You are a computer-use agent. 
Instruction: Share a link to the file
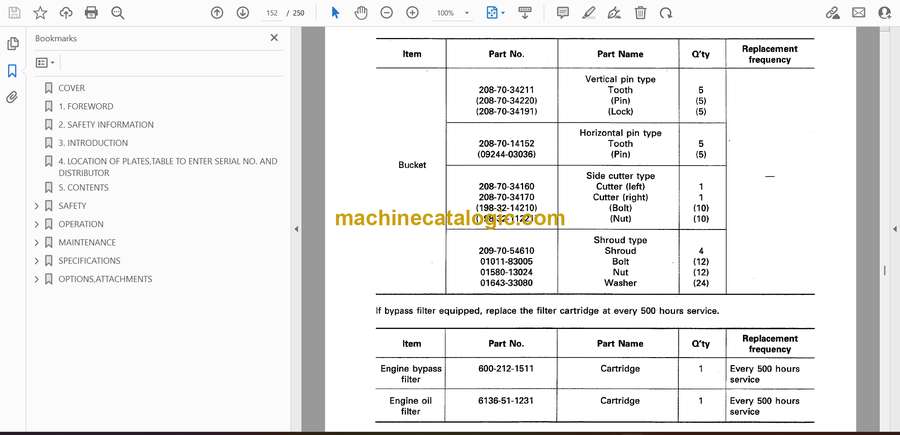click(833, 13)
